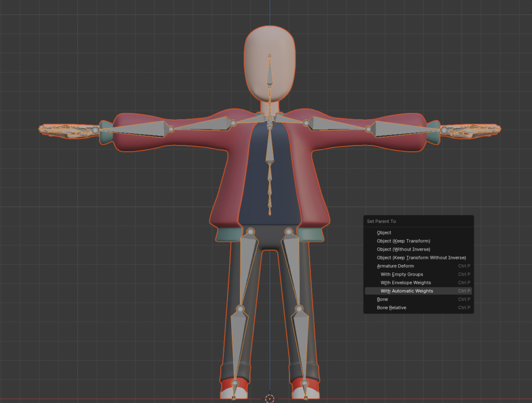532x403 pixels.
Task: Click the hand mesh at far screen-left
Action: [62, 131]
